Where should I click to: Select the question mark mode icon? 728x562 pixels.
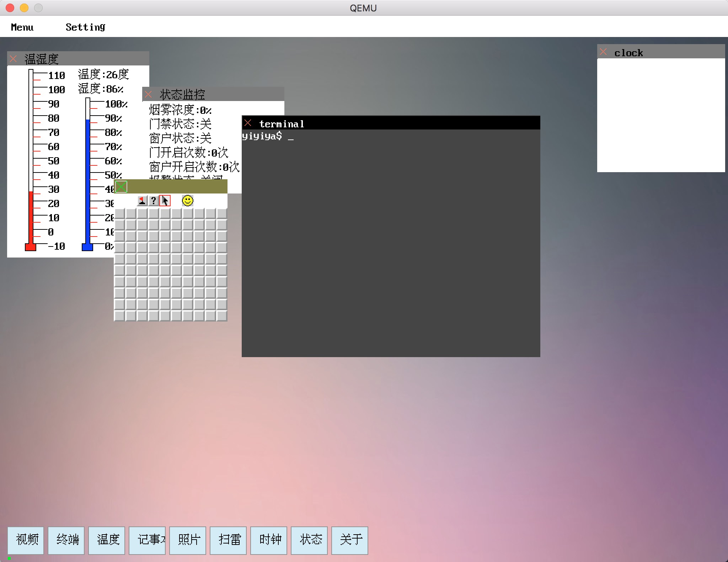coord(153,201)
